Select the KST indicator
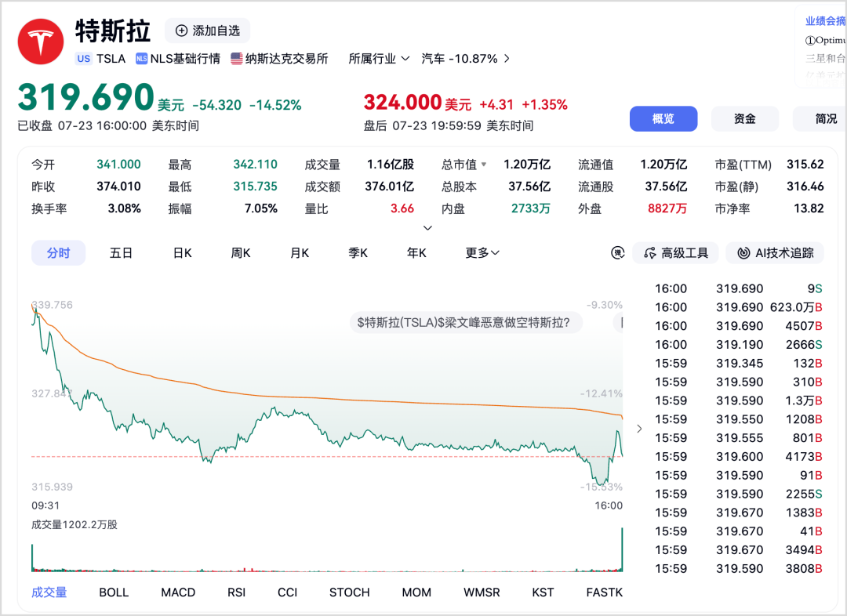The width and height of the screenshot is (847, 616). pos(543,592)
